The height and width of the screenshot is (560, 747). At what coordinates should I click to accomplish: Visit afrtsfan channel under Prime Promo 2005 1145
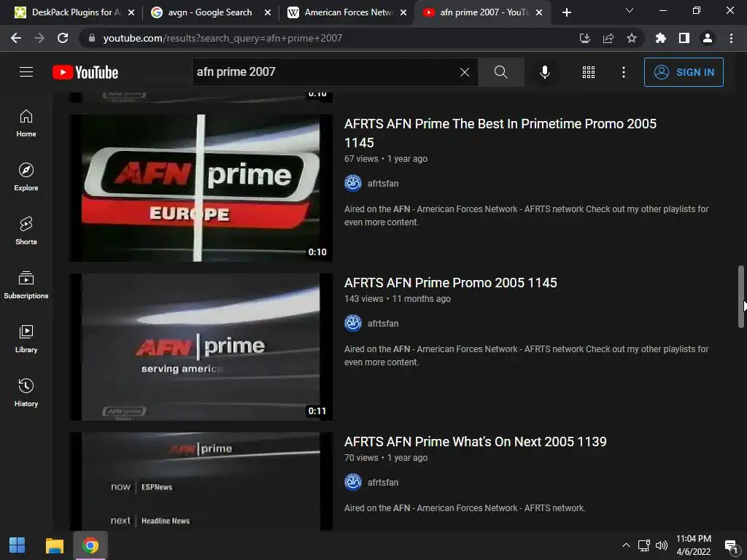[x=382, y=323]
